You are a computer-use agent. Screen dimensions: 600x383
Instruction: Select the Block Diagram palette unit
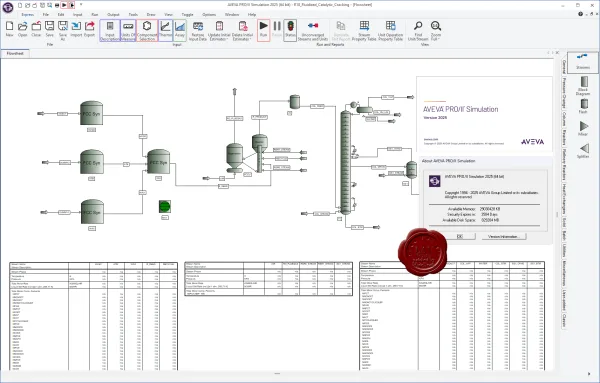pos(583,86)
